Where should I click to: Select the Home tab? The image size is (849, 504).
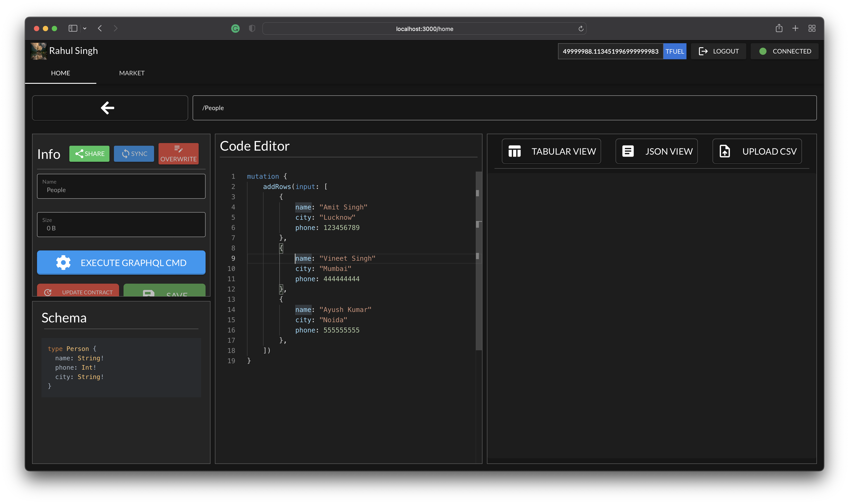pos(60,73)
